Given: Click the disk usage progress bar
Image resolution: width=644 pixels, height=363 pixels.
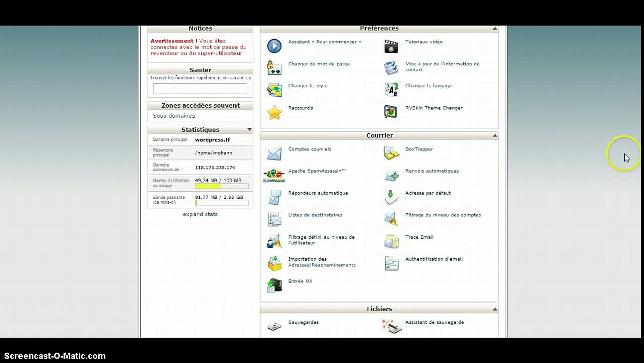Looking at the screenshot, I should click(x=222, y=186).
